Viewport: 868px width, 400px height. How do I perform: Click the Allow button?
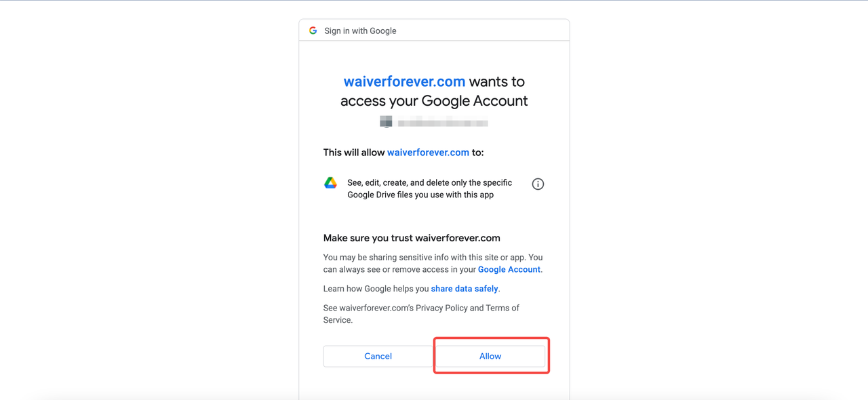(x=490, y=356)
